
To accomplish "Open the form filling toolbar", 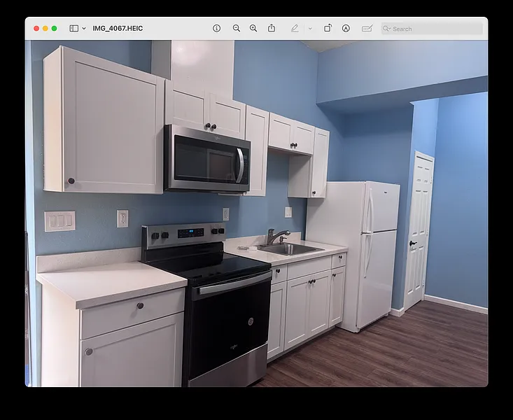I will click(367, 29).
